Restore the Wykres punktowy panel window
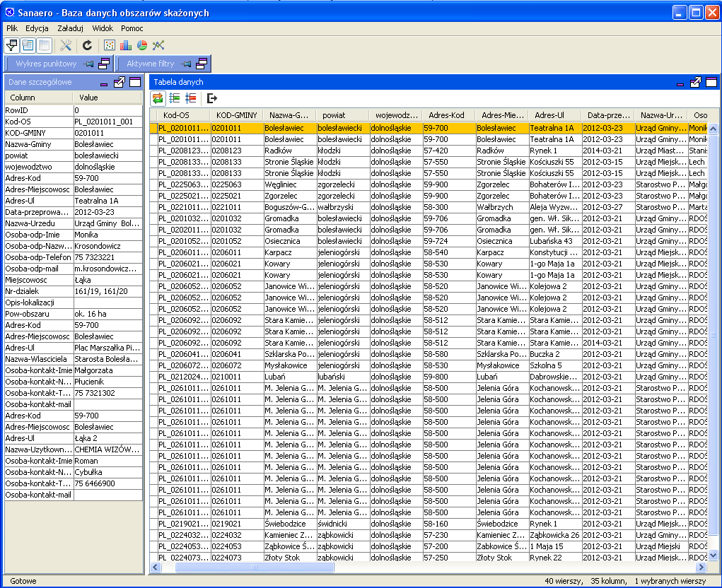Screen dimensions: 722x588 tap(105, 64)
